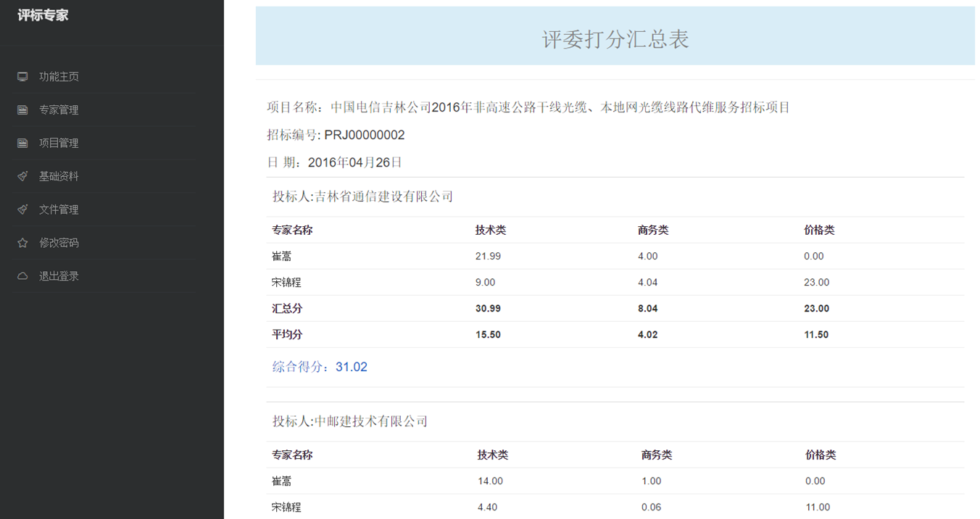
Task: Click the technical score 21.99
Action: (x=488, y=257)
